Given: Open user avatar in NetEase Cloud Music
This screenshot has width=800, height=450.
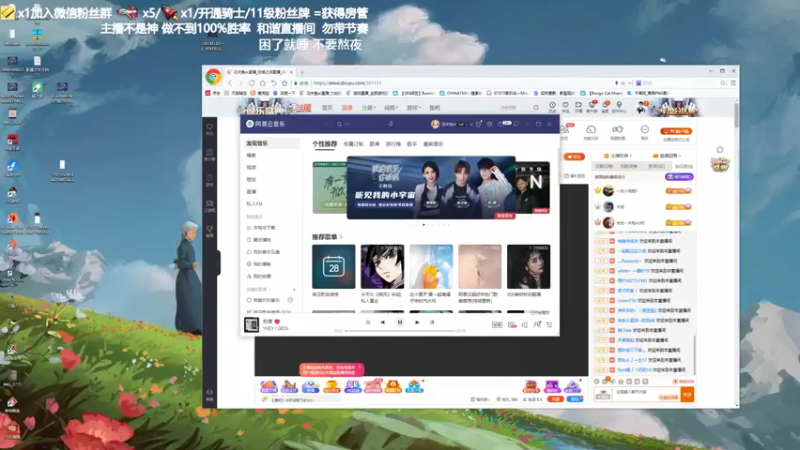Looking at the screenshot, I should [435, 124].
